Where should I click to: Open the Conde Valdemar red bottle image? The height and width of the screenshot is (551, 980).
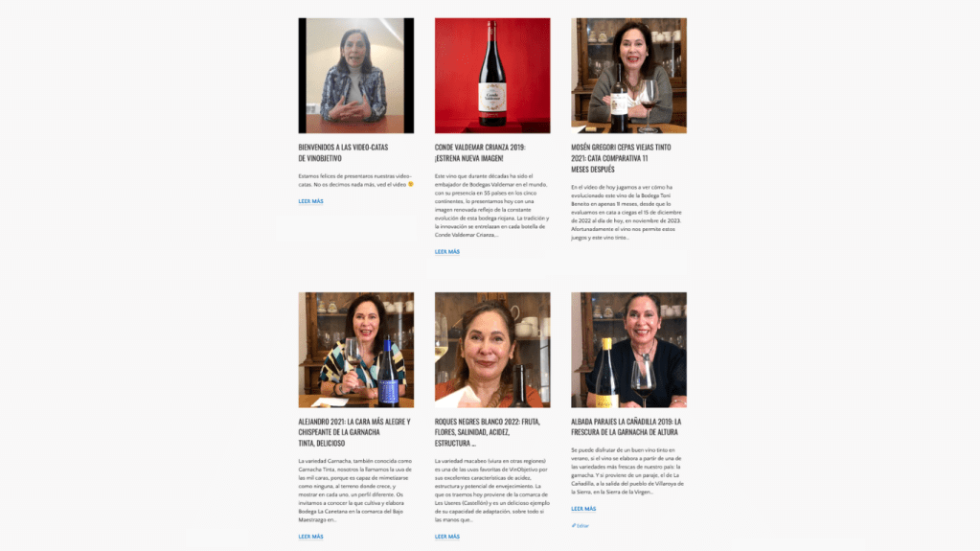click(492, 76)
